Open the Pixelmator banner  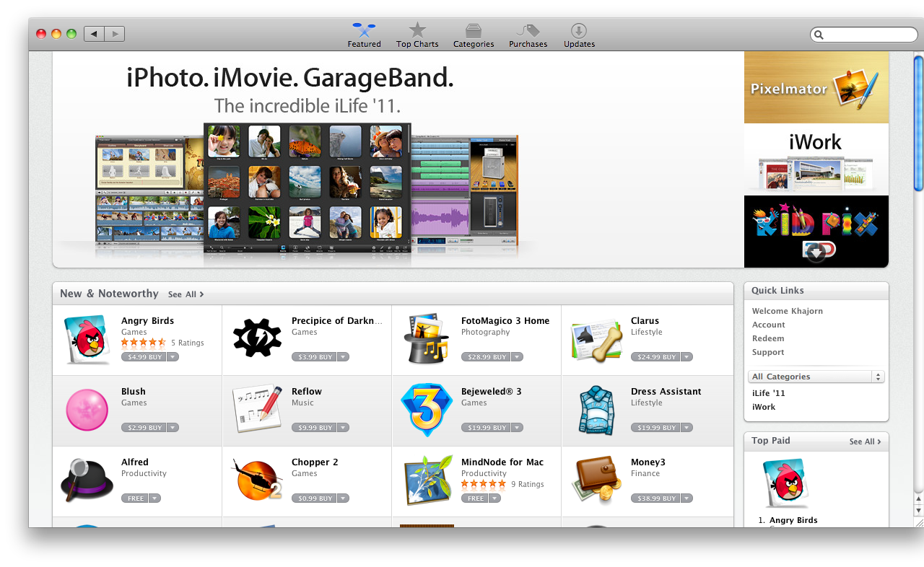[816, 87]
